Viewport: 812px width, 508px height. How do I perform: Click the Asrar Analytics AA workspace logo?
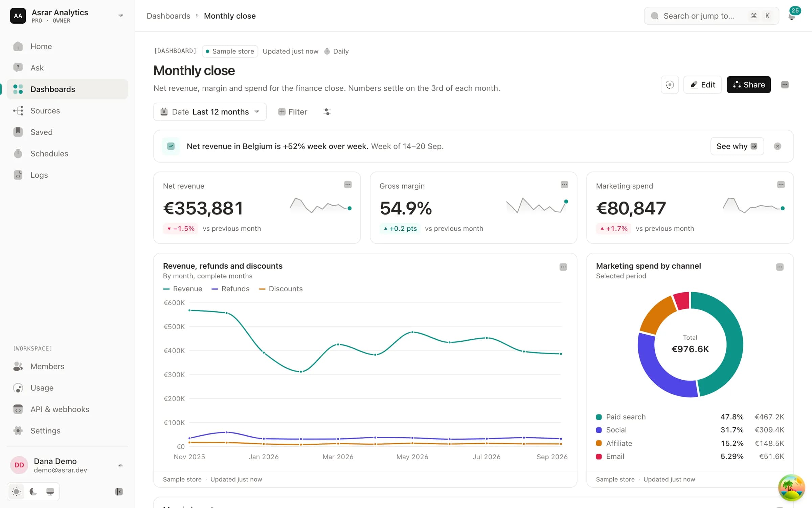(18, 16)
